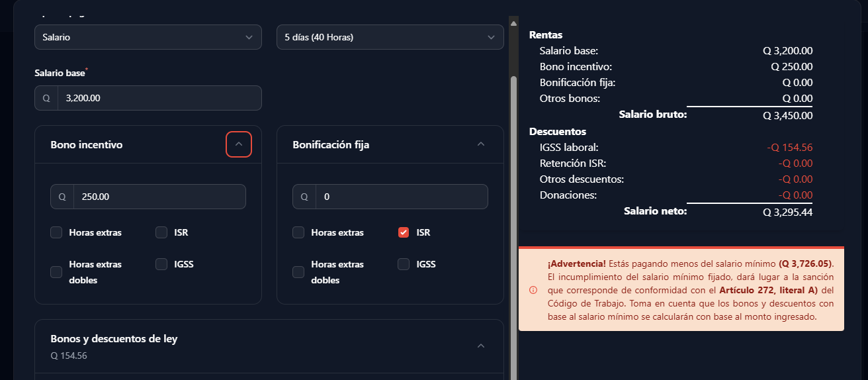Enable Horas extras dobles under Bonificación fija
The image size is (868, 380).
click(x=298, y=272)
